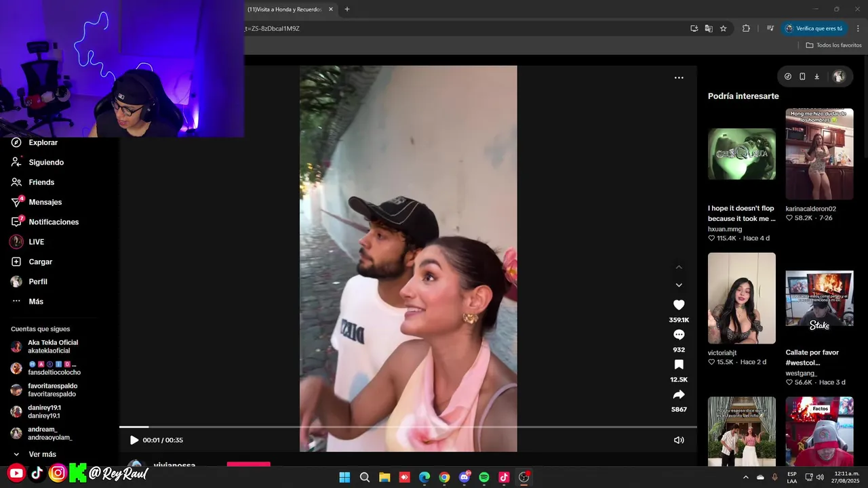Open Chrome three-dot menu

pyautogui.click(x=858, y=28)
